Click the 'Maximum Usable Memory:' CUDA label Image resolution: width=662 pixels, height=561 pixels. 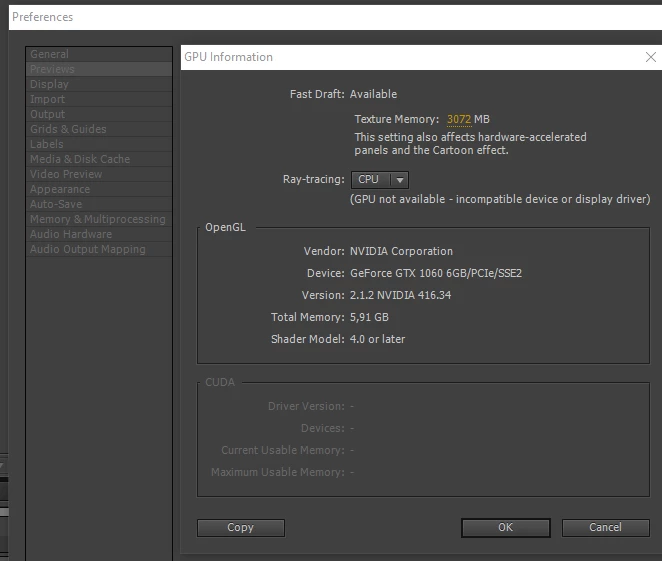[x=278, y=472]
